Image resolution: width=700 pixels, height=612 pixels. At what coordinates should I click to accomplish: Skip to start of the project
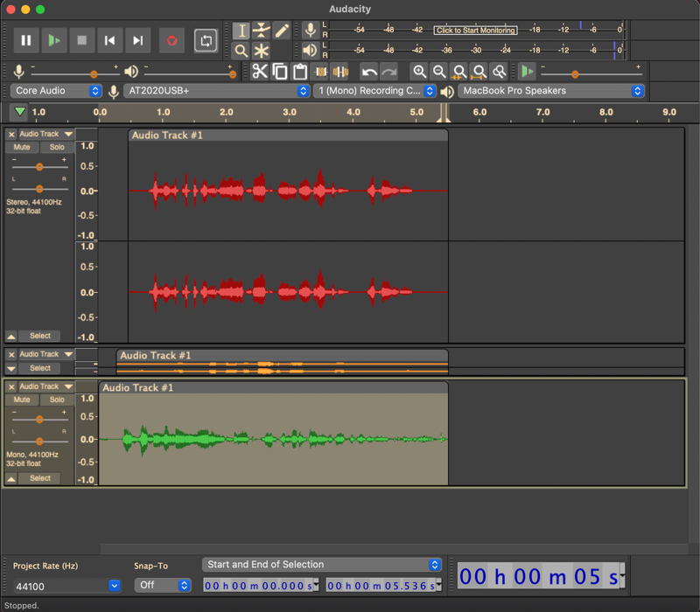coord(110,40)
